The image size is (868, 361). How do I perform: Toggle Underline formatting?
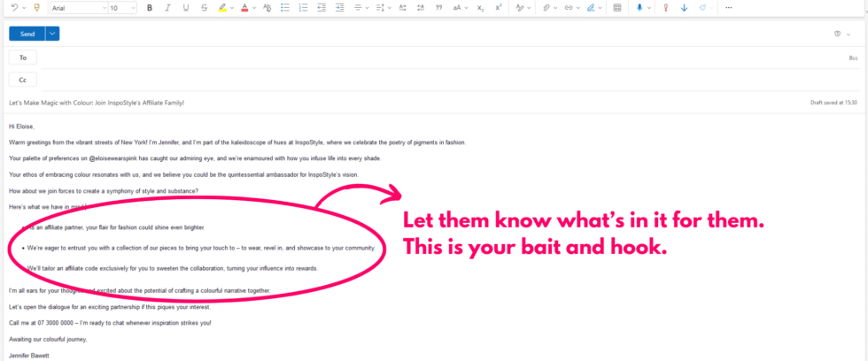point(185,8)
